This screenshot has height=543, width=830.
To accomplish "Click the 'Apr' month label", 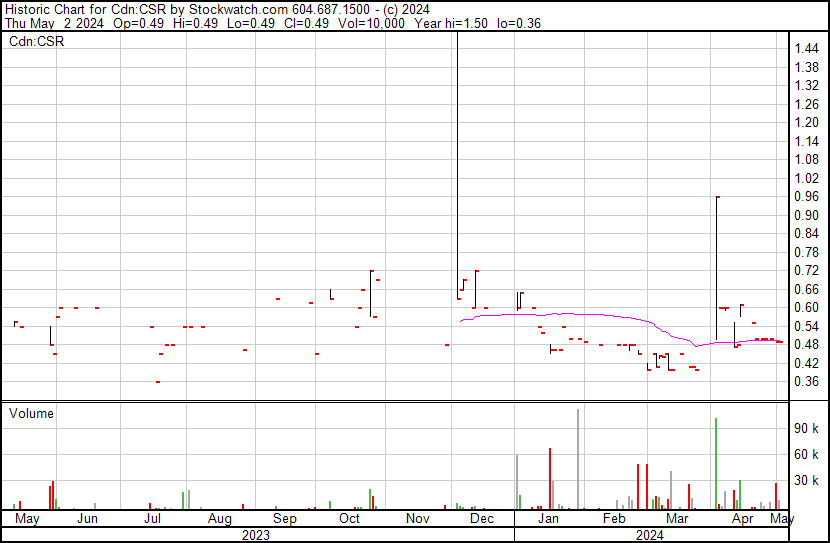I will (x=743, y=519).
